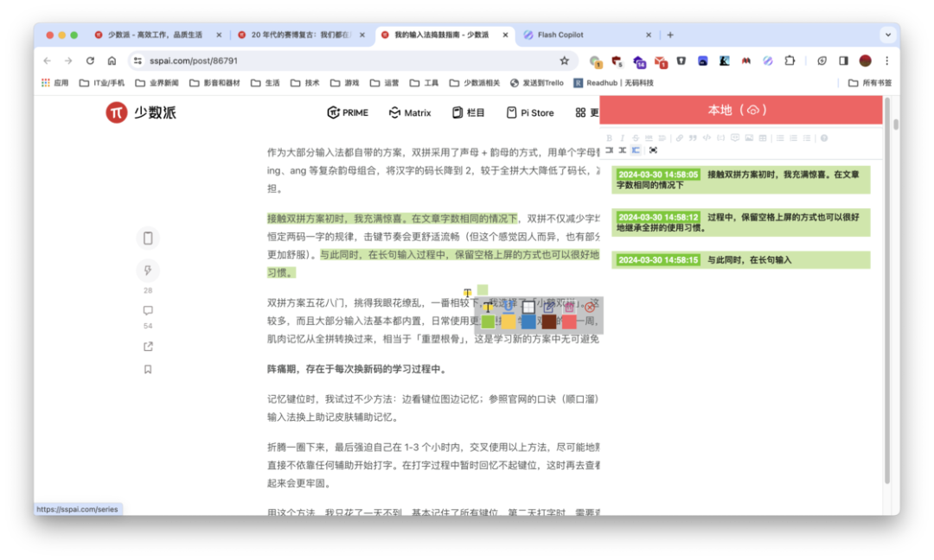The image size is (934, 560).
Task: Toggle bold in the notes editor toolbar
Action: [610, 138]
